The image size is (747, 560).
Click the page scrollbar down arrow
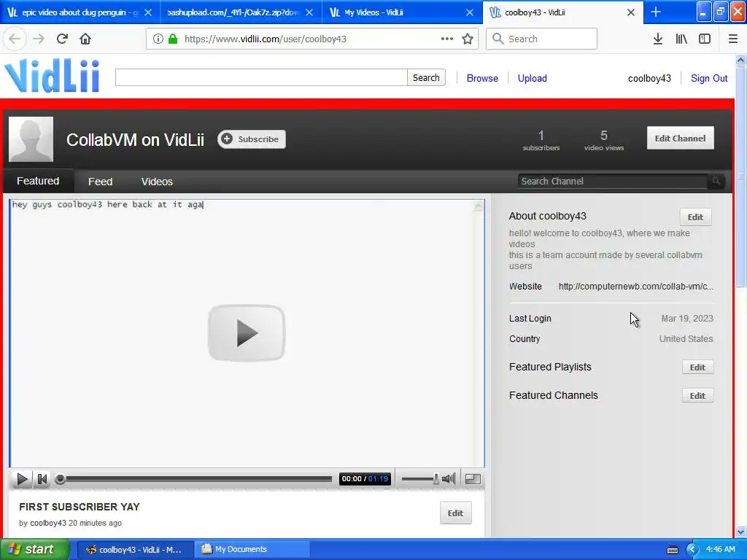[741, 532]
